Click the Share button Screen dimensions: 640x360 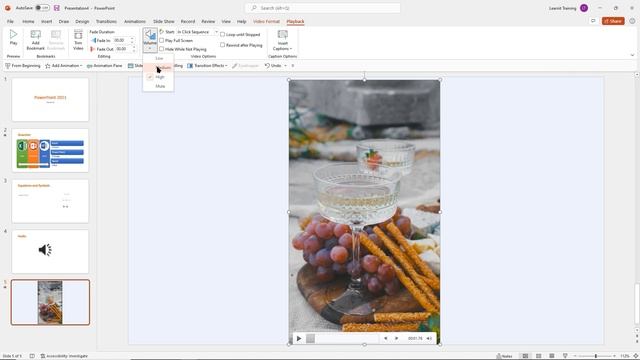[613, 21]
